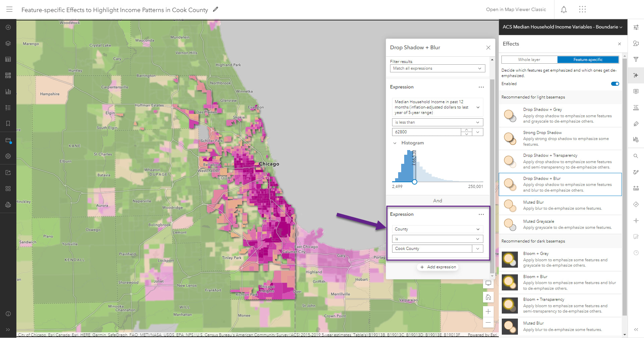
Task: Collapse the Histogram section
Action: (395, 143)
